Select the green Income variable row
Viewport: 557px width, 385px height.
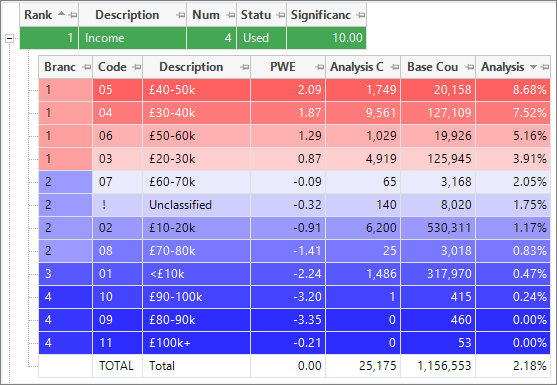point(193,38)
